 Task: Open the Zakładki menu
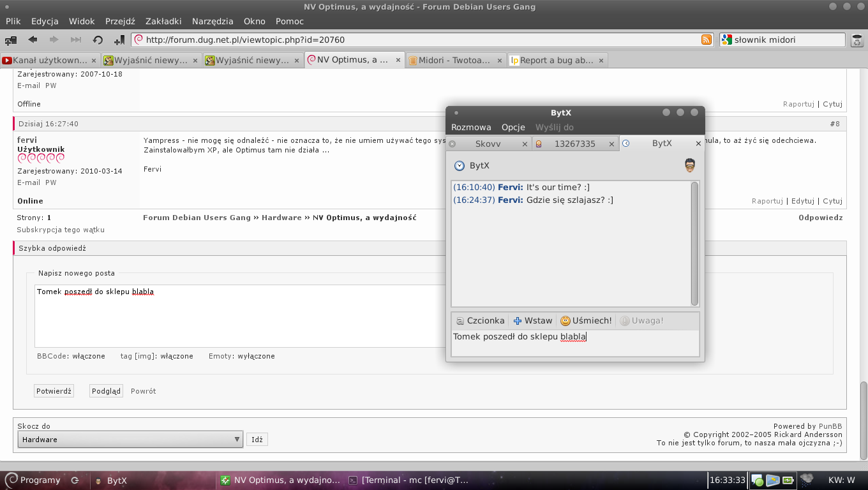coord(163,21)
